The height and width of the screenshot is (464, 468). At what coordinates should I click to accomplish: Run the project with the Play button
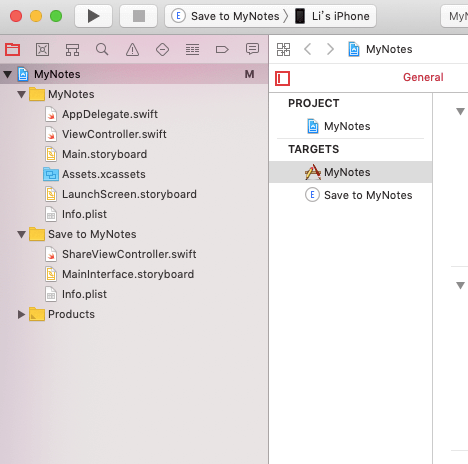93,16
